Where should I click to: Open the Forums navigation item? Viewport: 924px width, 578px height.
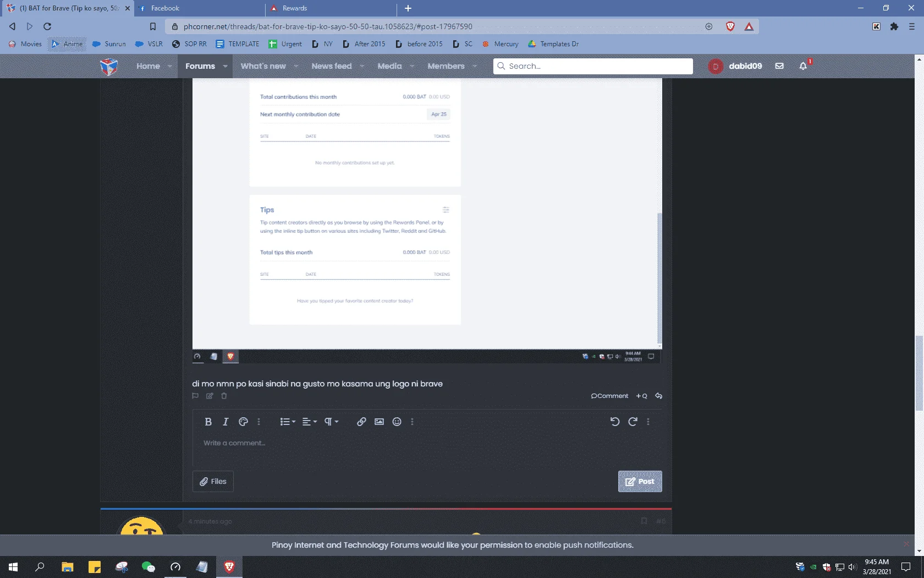(x=200, y=66)
